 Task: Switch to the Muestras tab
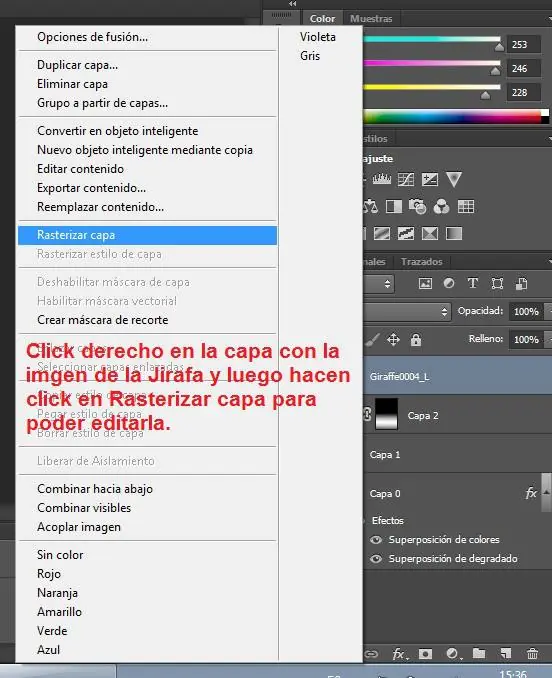[371, 19]
